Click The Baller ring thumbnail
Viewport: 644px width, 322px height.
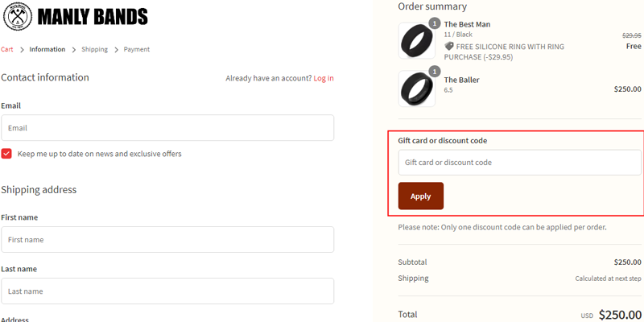416,89
